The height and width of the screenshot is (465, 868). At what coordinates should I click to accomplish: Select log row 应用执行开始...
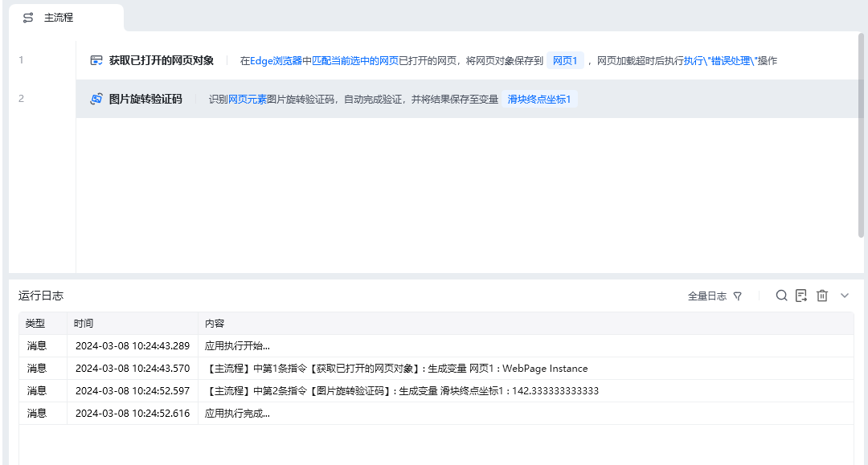[436, 346]
